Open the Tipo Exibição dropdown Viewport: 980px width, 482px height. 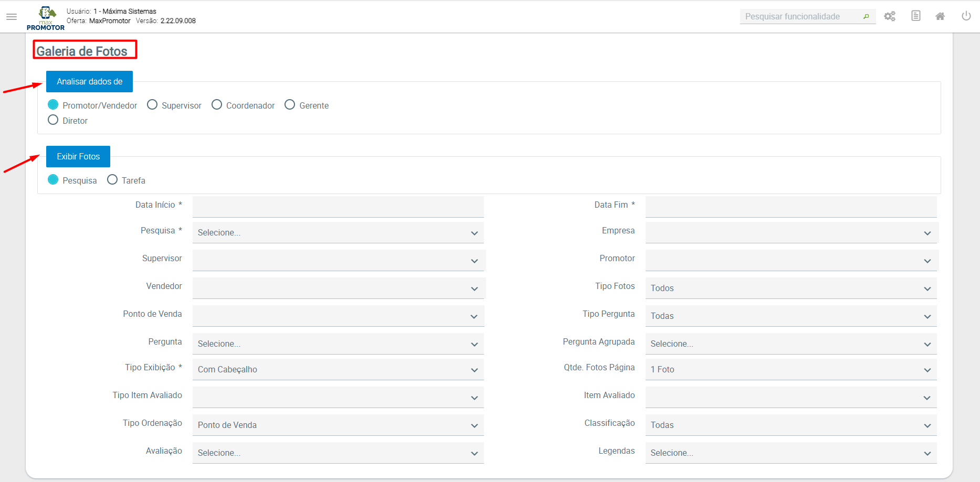[338, 369]
